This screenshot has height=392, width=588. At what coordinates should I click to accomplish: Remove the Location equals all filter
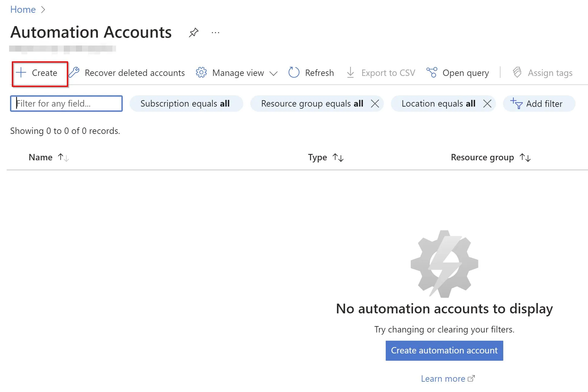pos(487,104)
